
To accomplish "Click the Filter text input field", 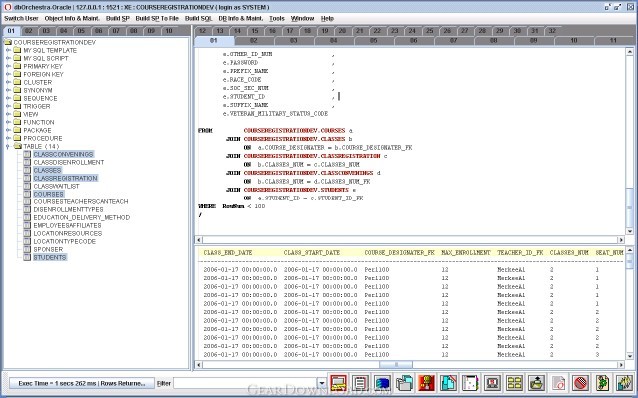I will 245,383.
